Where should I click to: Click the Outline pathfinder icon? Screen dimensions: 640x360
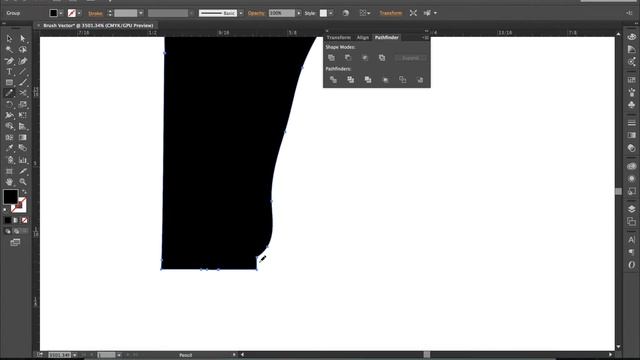[402, 80]
